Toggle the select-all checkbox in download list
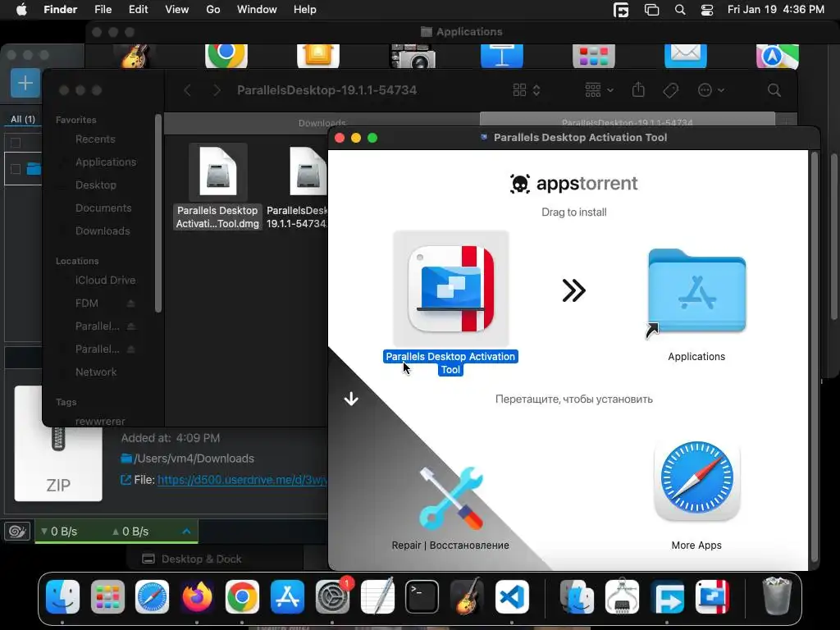Screen dimensions: 840x630 (16, 143)
